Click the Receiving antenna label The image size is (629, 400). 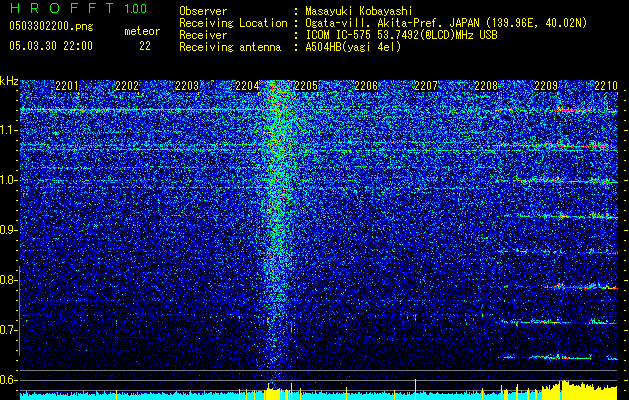tap(230, 47)
